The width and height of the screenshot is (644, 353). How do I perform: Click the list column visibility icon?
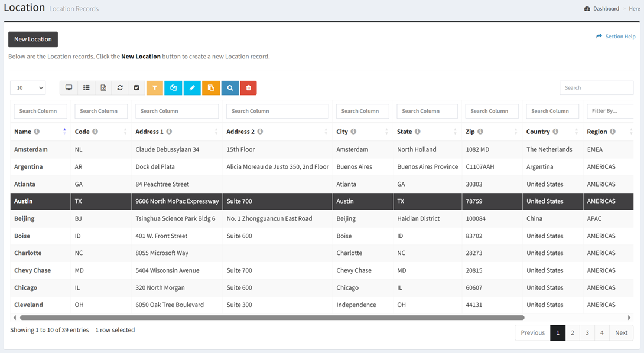click(x=86, y=88)
